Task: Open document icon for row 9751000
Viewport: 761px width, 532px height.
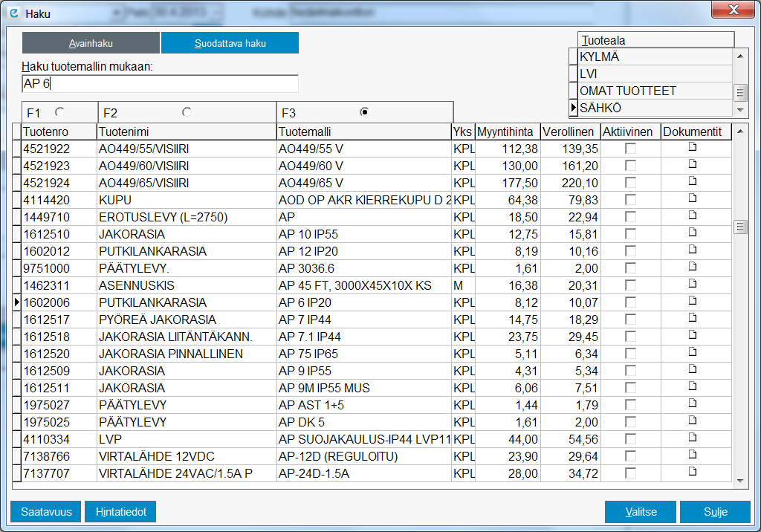Action: (693, 267)
